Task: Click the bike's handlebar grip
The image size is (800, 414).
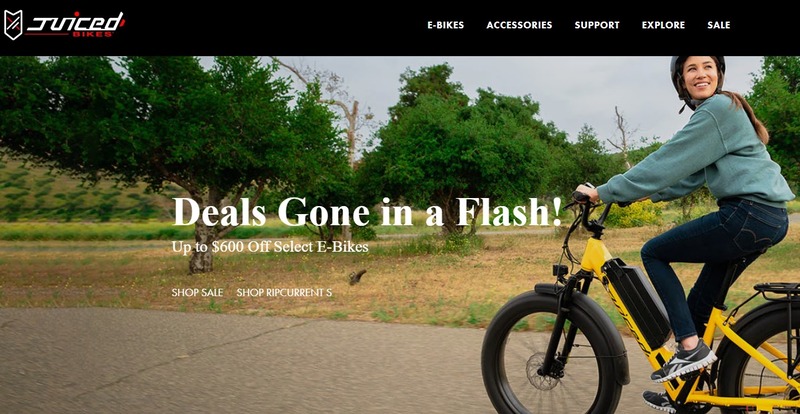Action: pyautogui.click(x=582, y=197)
